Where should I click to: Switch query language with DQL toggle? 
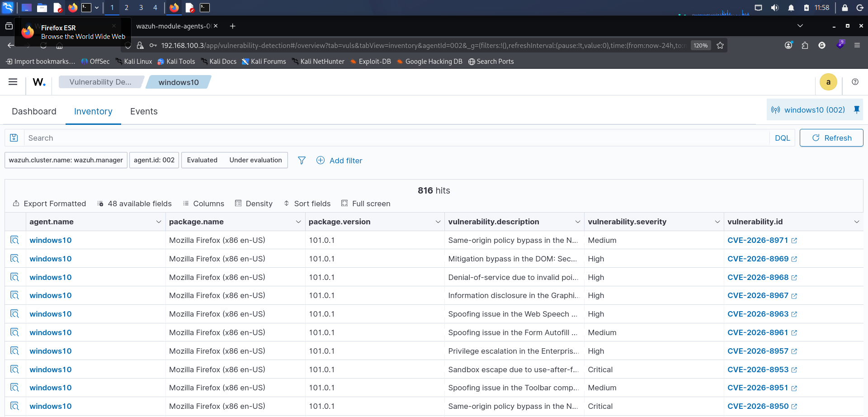pyautogui.click(x=782, y=138)
